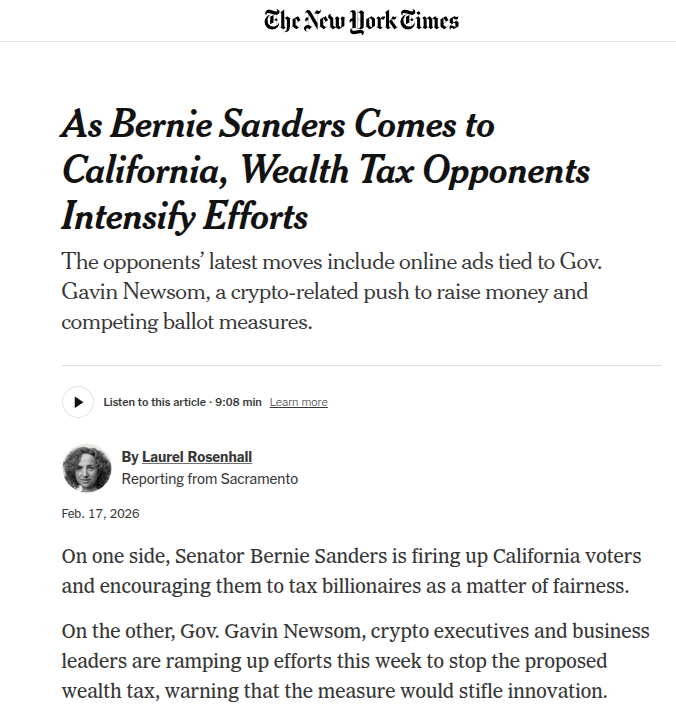
Task: Click the "Intensify Efforts" headline line
Action: [x=185, y=216]
